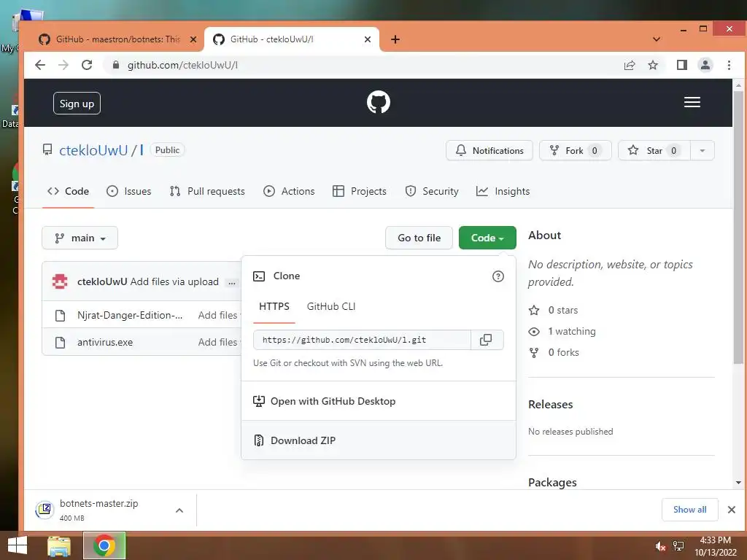Click the muted volume tray icon
Image resolution: width=747 pixels, height=560 pixels.
(660, 546)
